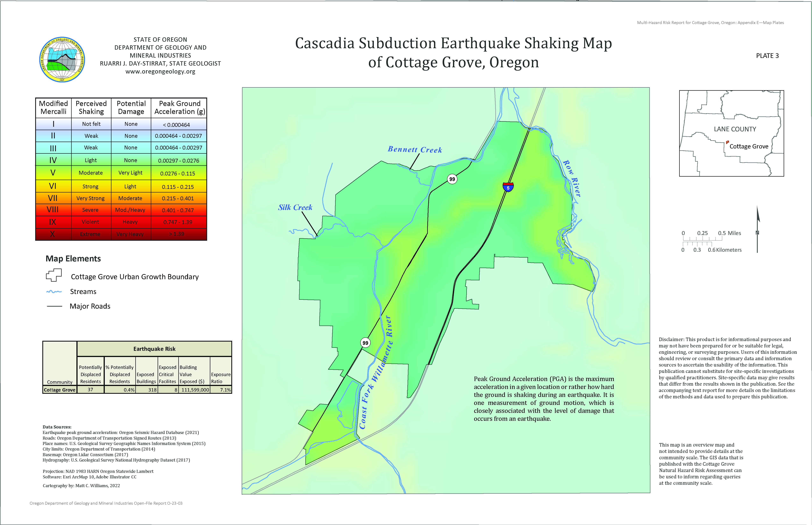Click the Building Value Exposed 111,599,000 cell

point(194,390)
